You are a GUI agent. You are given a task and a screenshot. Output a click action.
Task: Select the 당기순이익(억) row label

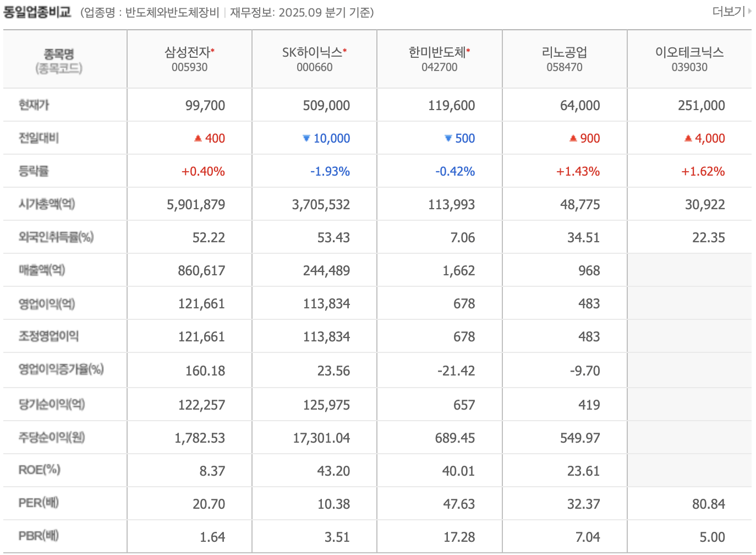click(52, 404)
